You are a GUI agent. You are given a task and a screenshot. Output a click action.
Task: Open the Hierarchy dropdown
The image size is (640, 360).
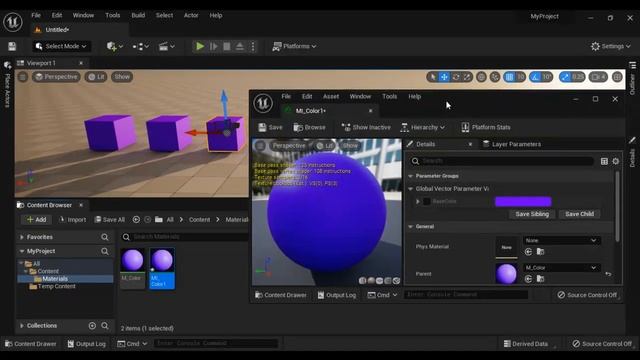tap(422, 127)
